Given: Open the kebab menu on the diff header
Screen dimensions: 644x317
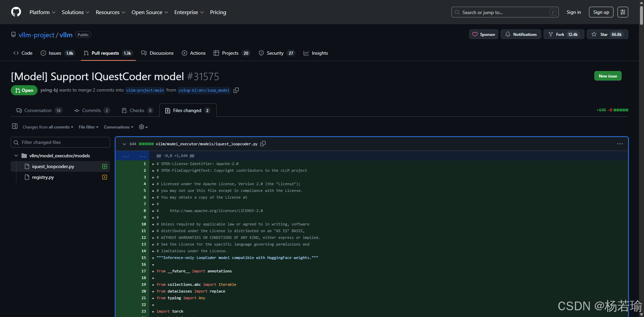Looking at the screenshot, I should pos(620,144).
